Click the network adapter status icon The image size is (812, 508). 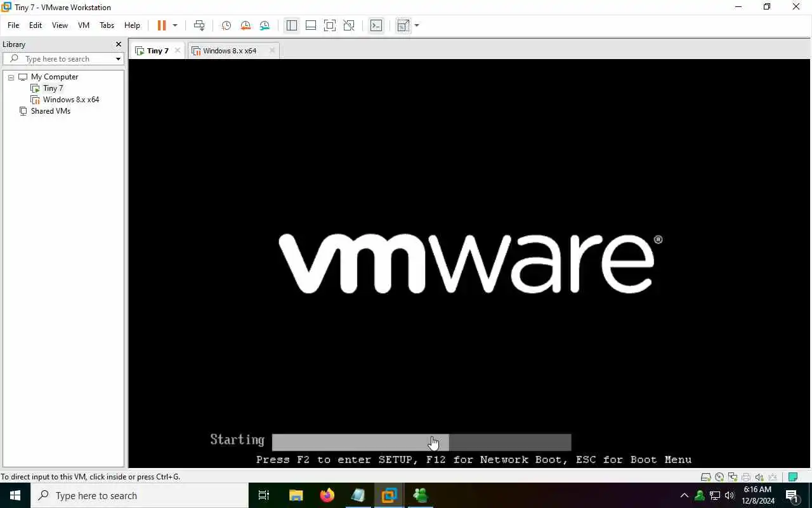[x=733, y=477]
